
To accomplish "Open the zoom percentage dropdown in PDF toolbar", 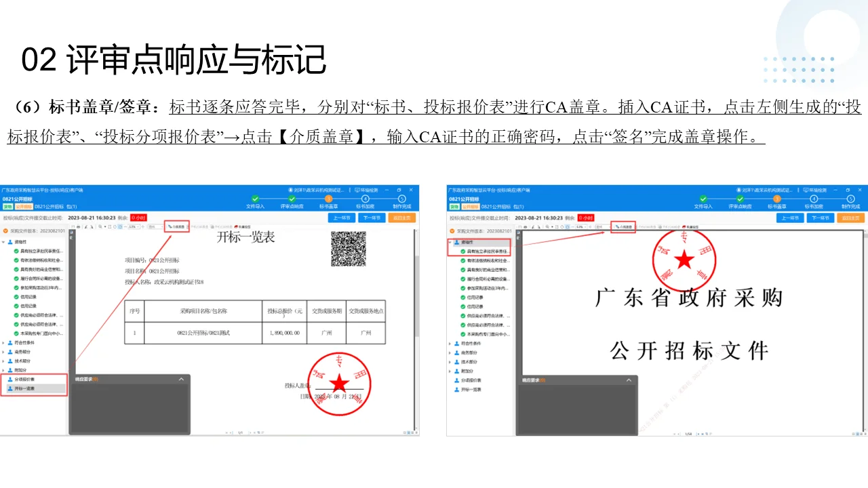I will point(138,226).
